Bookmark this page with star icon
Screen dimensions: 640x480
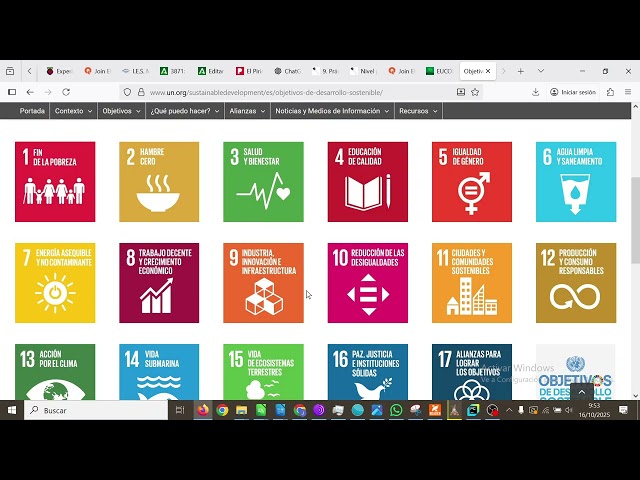[475, 92]
